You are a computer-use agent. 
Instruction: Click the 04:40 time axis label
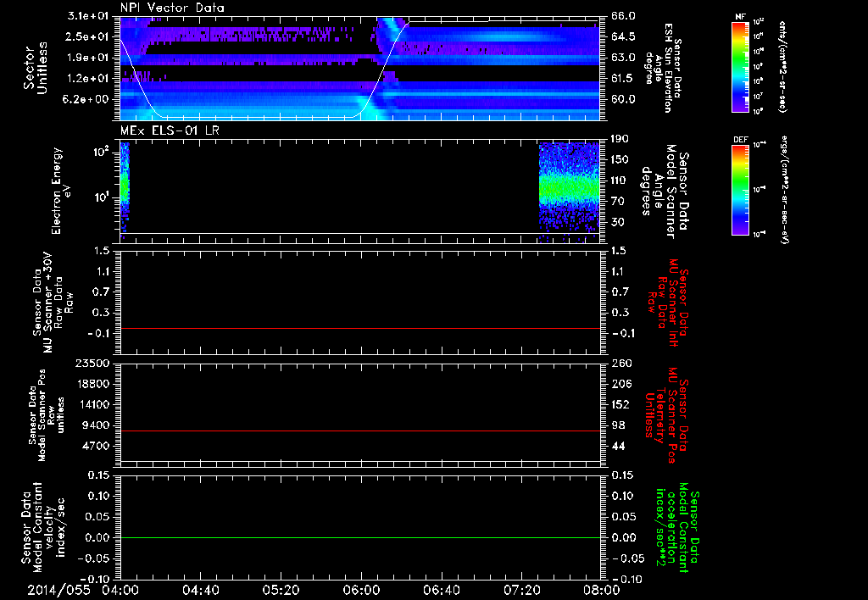coord(200,590)
